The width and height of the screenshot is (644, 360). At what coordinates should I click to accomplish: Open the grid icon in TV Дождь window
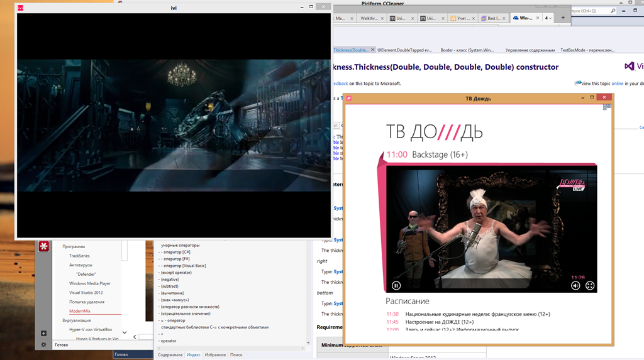point(607,107)
